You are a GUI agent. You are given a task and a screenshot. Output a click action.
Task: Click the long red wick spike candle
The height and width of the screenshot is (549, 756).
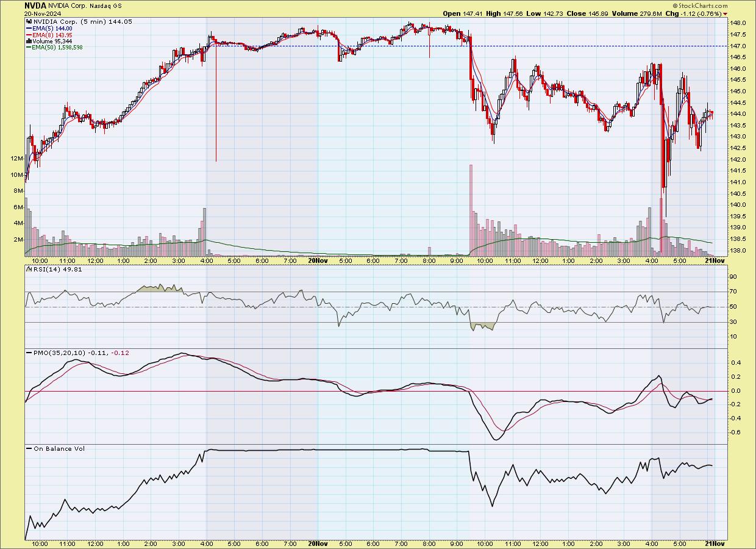(216, 104)
